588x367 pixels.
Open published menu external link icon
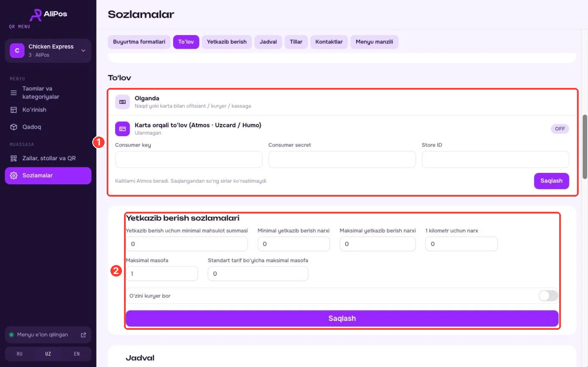coord(83,335)
